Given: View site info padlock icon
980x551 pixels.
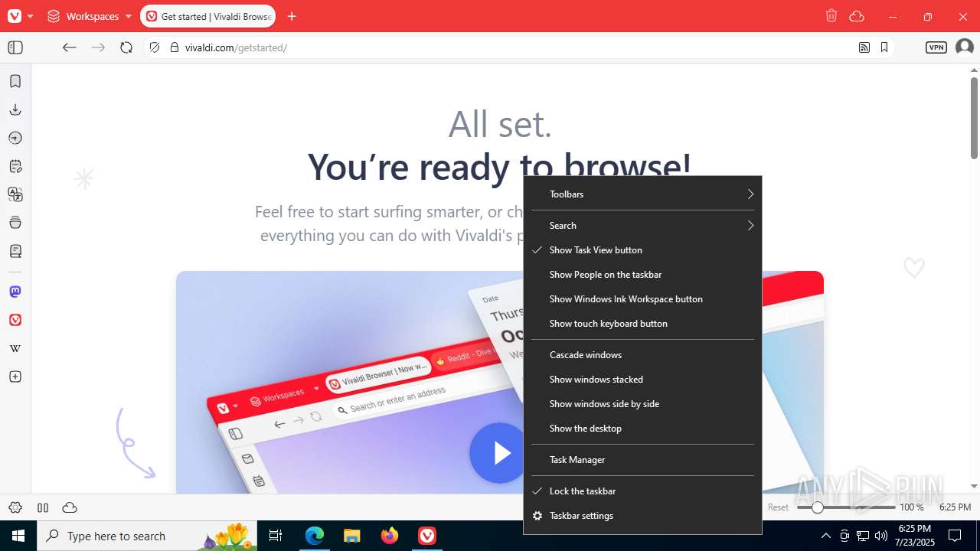Looking at the screenshot, I should (174, 47).
